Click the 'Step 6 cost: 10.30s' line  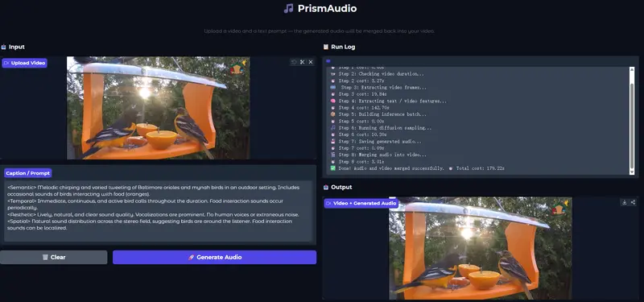tap(363, 134)
